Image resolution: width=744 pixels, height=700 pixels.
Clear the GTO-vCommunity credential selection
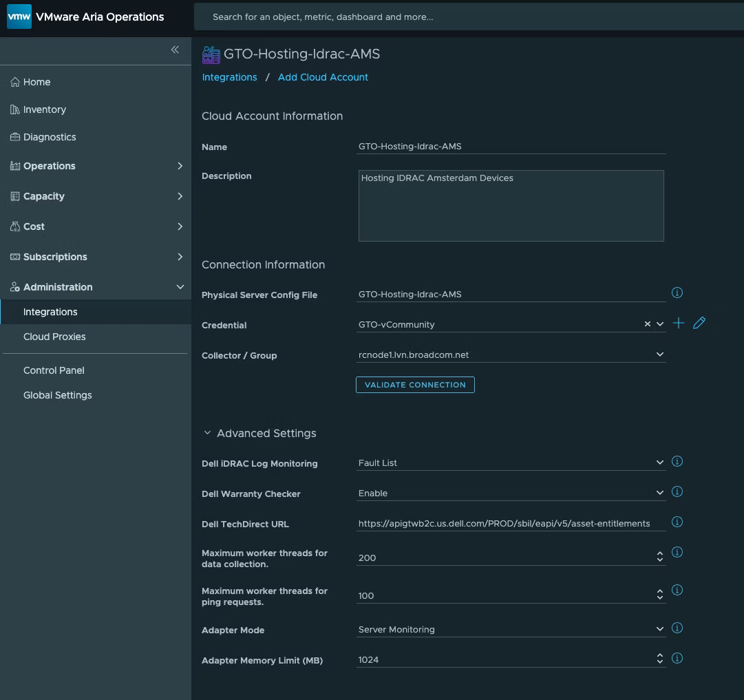(x=647, y=324)
